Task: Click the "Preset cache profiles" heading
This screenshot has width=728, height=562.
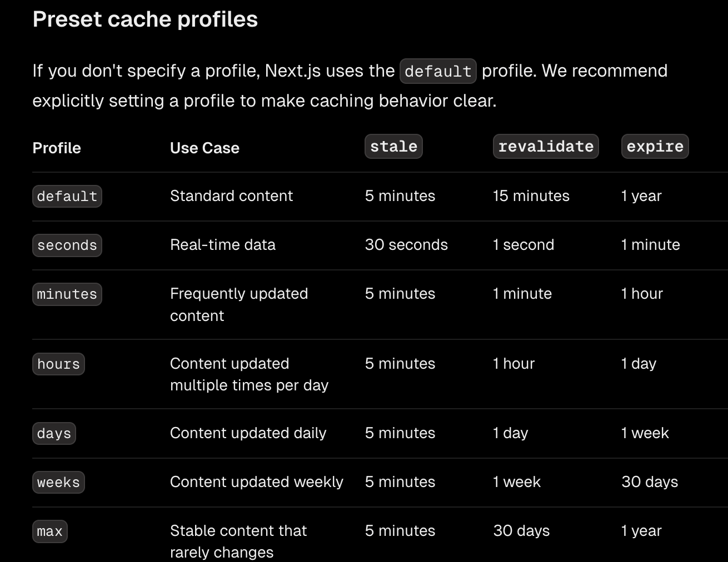Action: pyautogui.click(x=145, y=19)
